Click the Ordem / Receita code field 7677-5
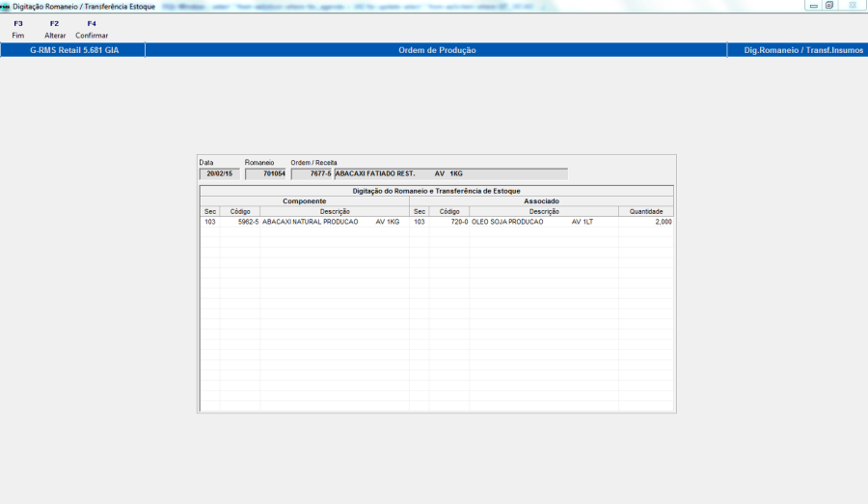The image size is (868, 504). pos(312,173)
